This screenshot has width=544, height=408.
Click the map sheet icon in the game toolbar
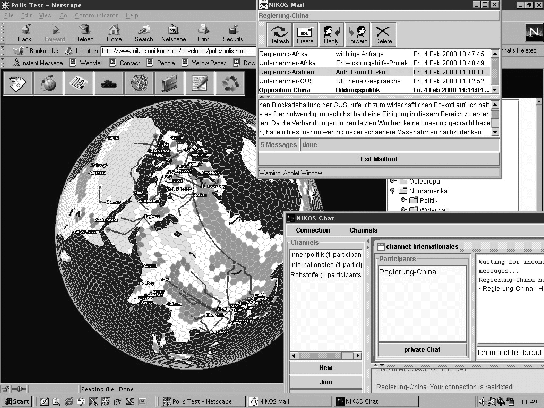[x=79, y=83]
